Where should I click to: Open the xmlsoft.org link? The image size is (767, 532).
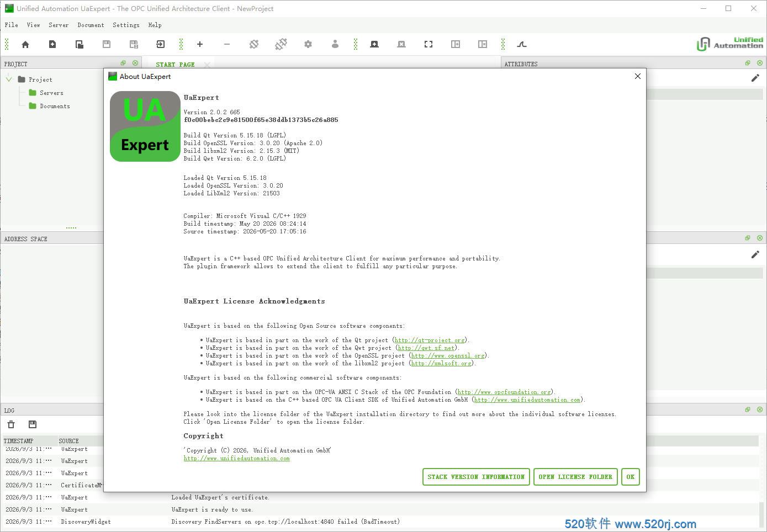coord(441,363)
